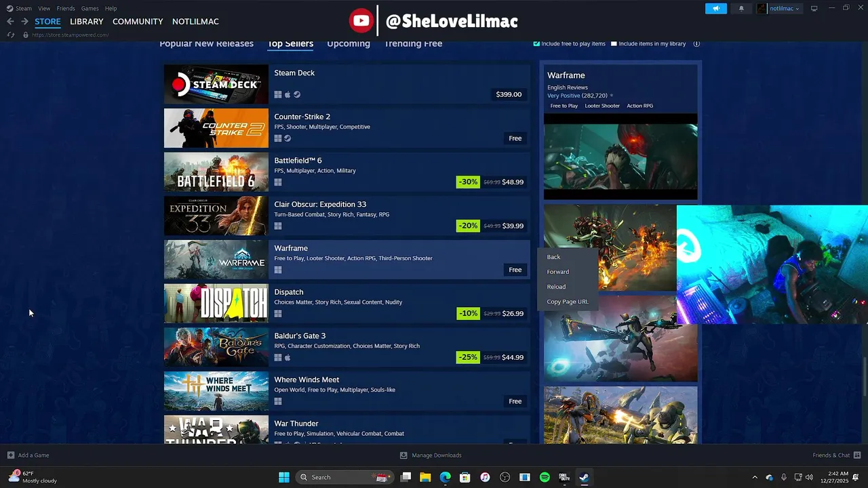
Task: Click the Steam announcements megaphone icon
Action: click(x=715, y=8)
